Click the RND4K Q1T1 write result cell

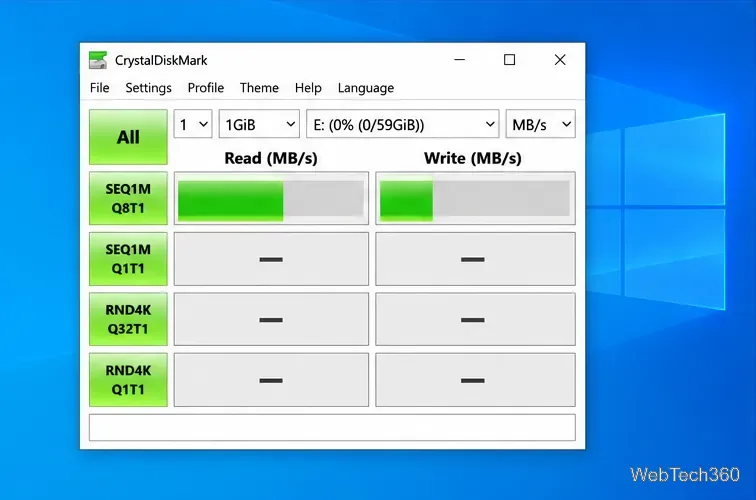pos(475,380)
